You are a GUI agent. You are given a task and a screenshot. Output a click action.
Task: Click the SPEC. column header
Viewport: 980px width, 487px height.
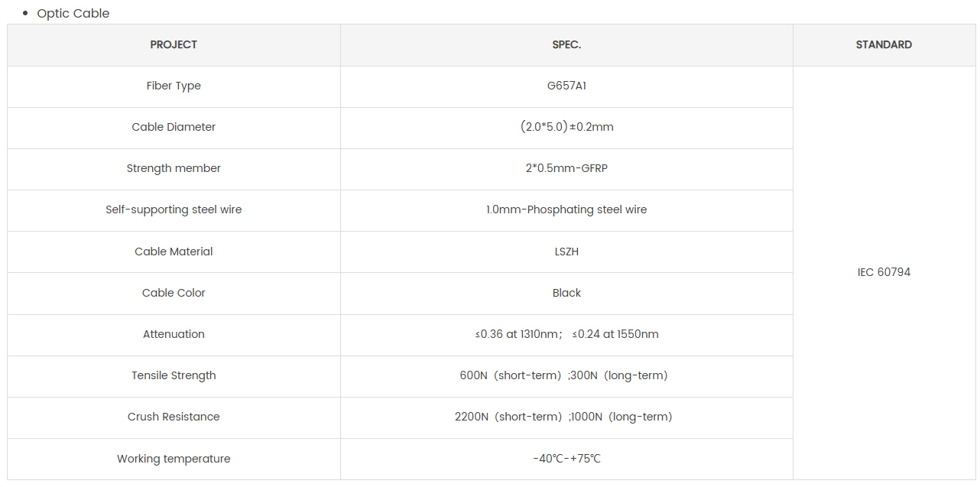point(566,44)
